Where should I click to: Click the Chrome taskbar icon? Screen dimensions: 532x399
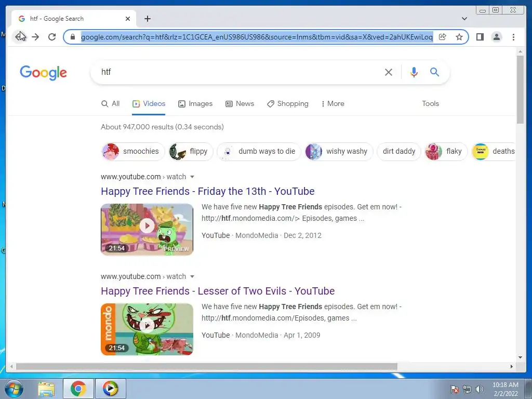[x=78, y=389]
